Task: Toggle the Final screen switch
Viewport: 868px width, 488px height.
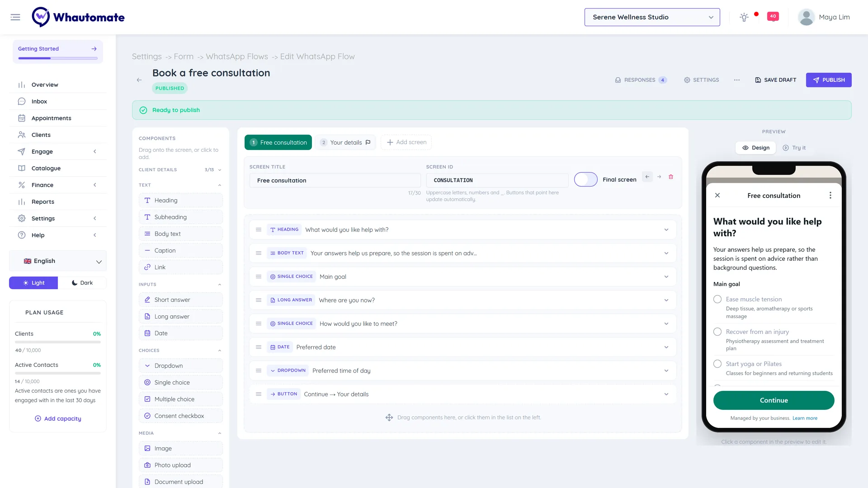Action: click(586, 179)
